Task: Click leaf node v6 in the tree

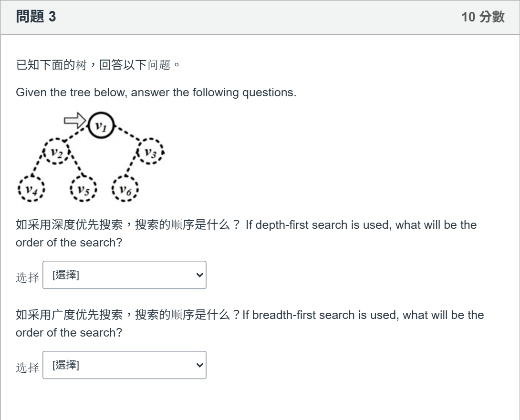Action: point(125,189)
